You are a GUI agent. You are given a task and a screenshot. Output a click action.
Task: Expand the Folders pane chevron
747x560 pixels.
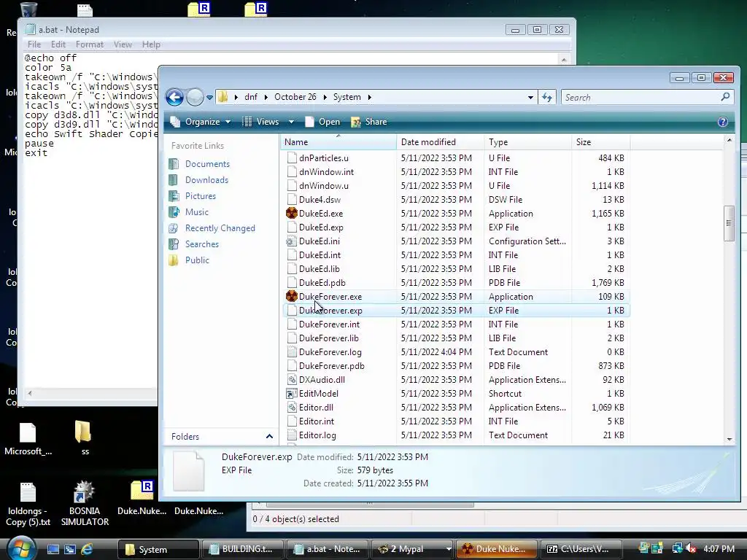point(269,436)
